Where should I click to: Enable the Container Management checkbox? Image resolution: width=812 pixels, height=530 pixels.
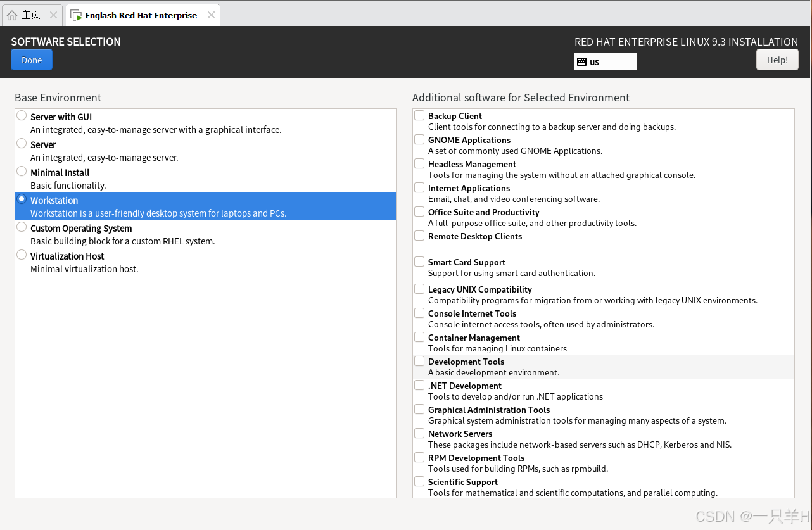click(x=419, y=337)
